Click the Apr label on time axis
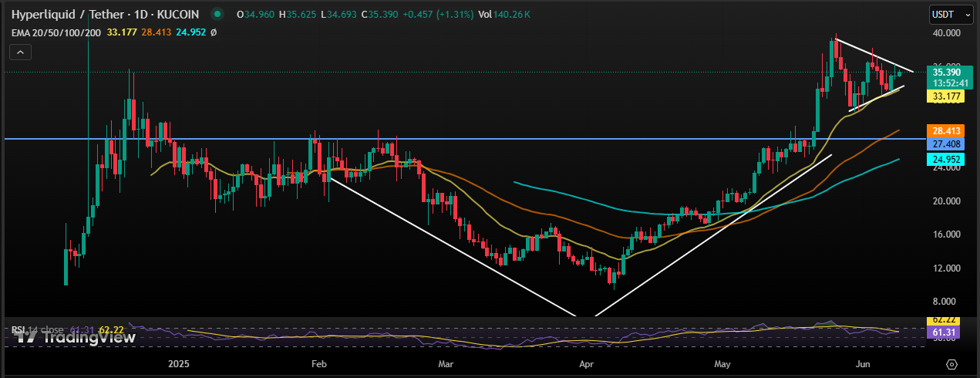The width and height of the screenshot is (980, 378). coord(585,363)
